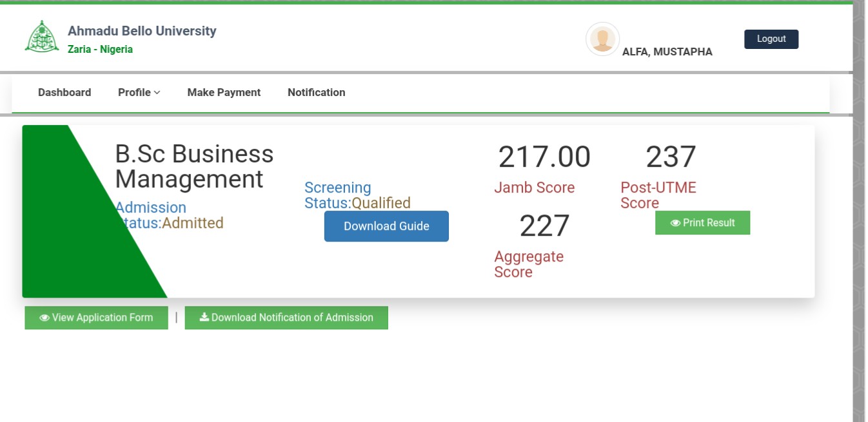
Task: Select the B.Sc Business Management heading
Action: (x=194, y=166)
